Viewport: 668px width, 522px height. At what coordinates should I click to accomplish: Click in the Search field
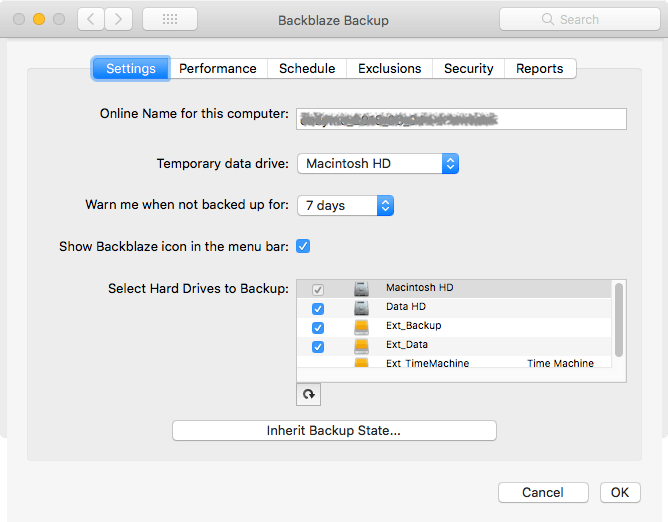[x=580, y=19]
